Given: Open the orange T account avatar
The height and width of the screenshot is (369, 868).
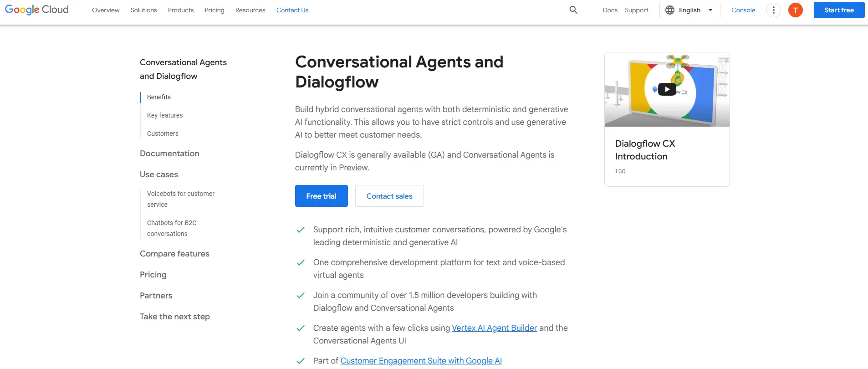Looking at the screenshot, I should point(796,10).
